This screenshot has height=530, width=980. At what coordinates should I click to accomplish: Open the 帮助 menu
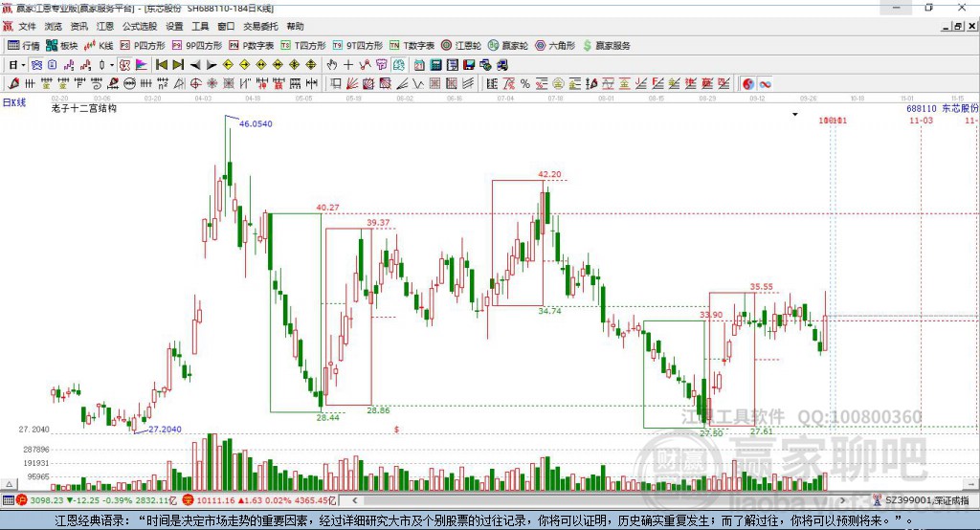click(x=295, y=26)
